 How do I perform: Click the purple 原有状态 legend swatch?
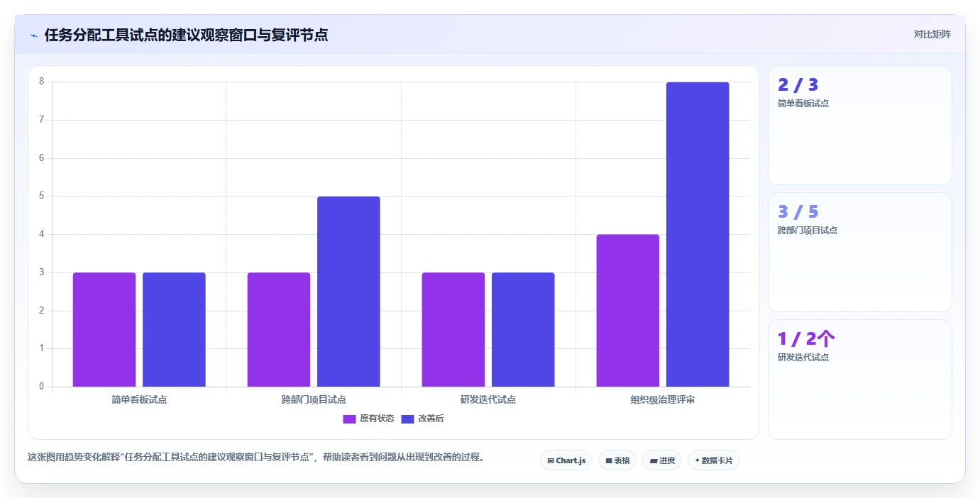pos(349,419)
